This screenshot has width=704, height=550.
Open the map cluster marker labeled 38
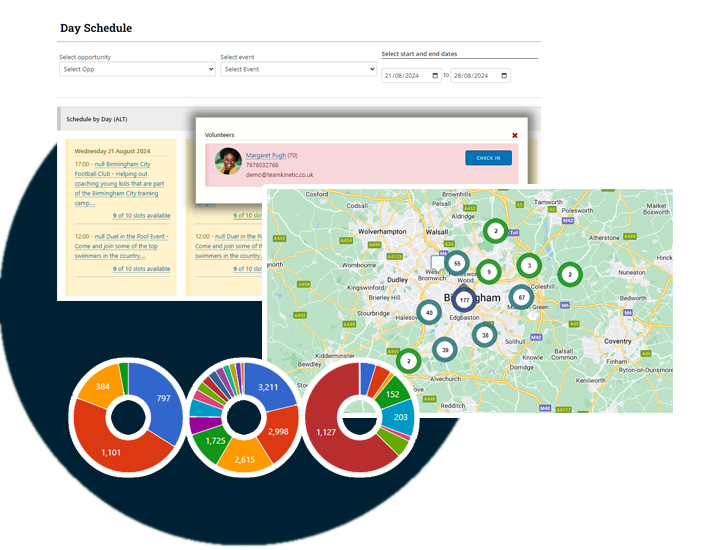485,336
